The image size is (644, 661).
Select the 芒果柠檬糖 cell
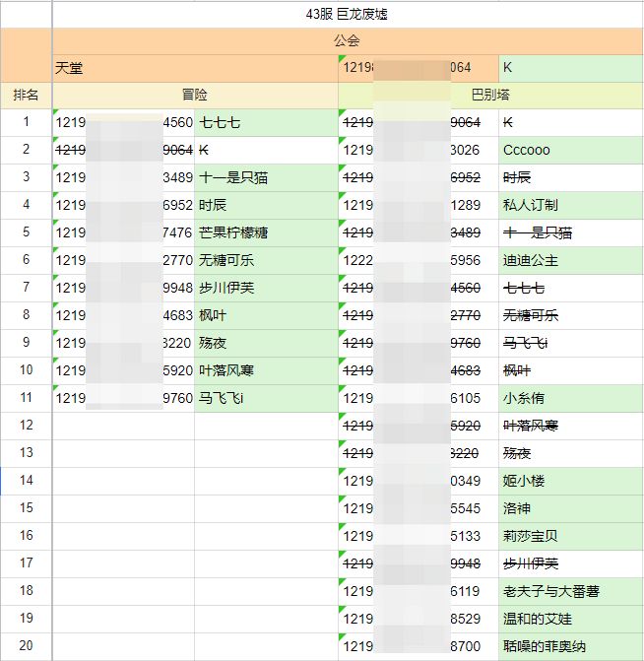pyautogui.click(x=266, y=233)
